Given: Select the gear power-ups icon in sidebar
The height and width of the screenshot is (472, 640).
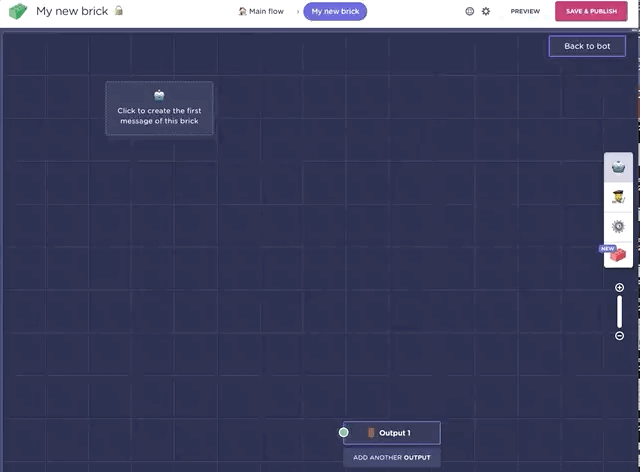Looking at the screenshot, I should pyautogui.click(x=618, y=226).
